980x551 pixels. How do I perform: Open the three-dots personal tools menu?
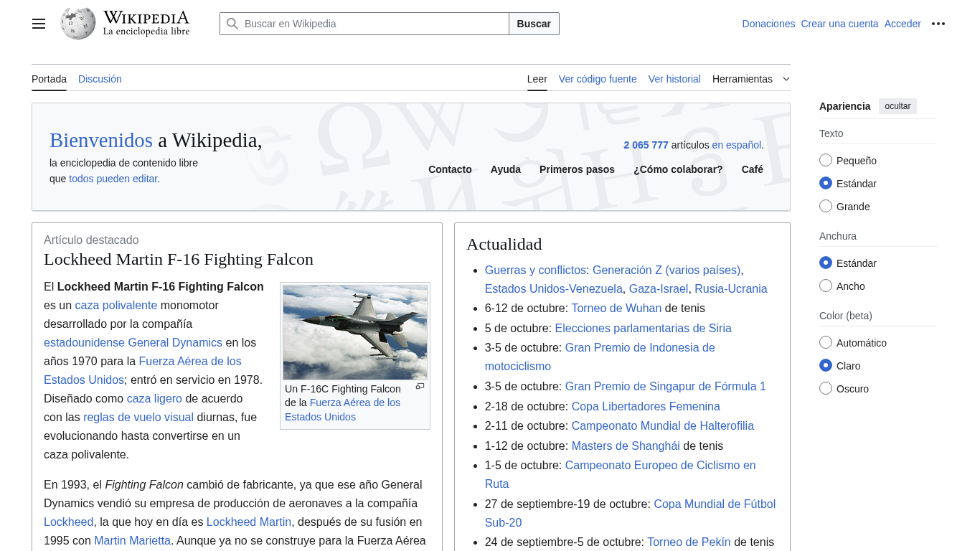click(938, 24)
